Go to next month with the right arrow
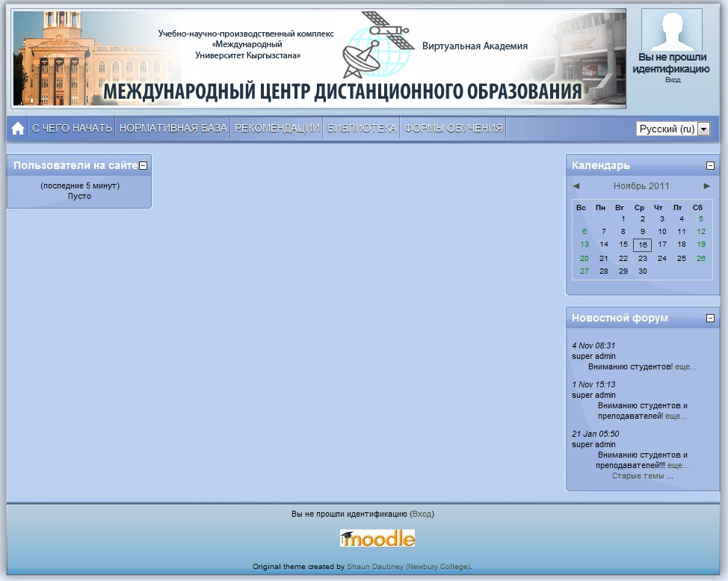The image size is (728, 581). click(708, 185)
